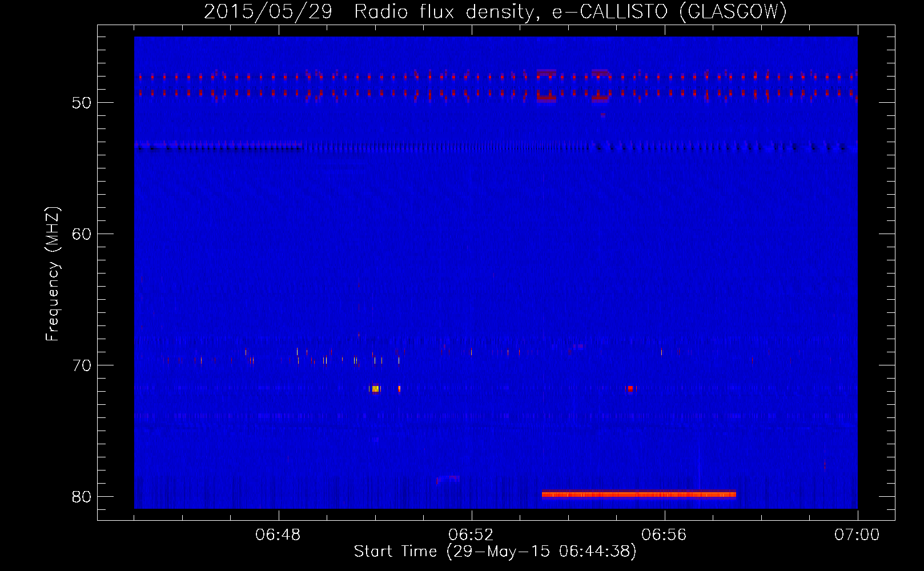This screenshot has height=571, width=924.
Task: Click the long red emission bar near 80 MHz
Action: click(x=639, y=494)
